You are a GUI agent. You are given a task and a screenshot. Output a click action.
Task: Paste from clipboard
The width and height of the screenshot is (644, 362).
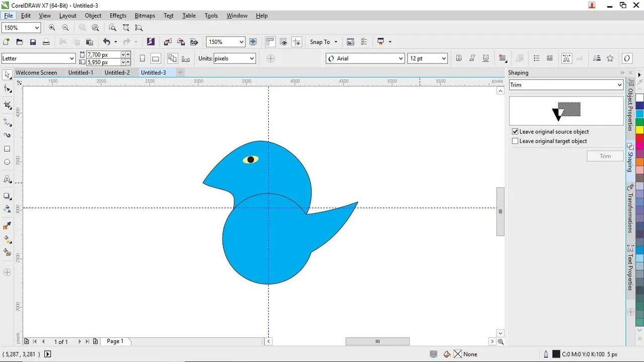pos(90,42)
